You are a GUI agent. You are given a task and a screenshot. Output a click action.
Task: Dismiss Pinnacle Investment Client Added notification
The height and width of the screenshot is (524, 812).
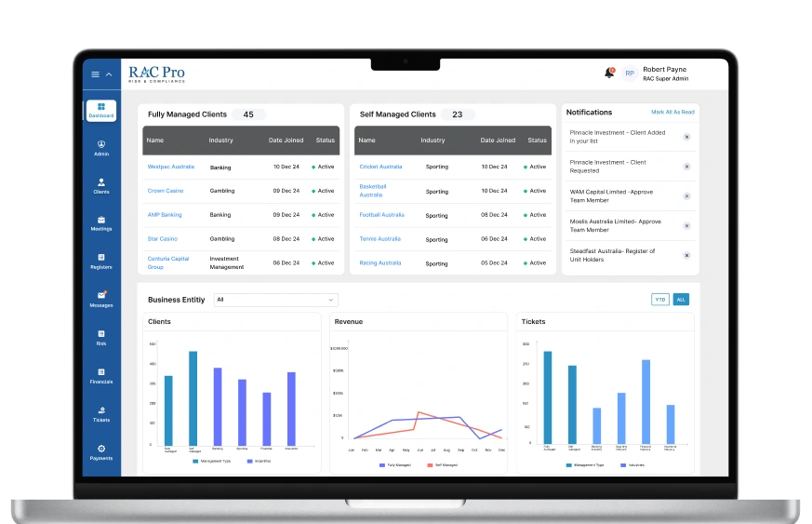pyautogui.click(x=686, y=137)
